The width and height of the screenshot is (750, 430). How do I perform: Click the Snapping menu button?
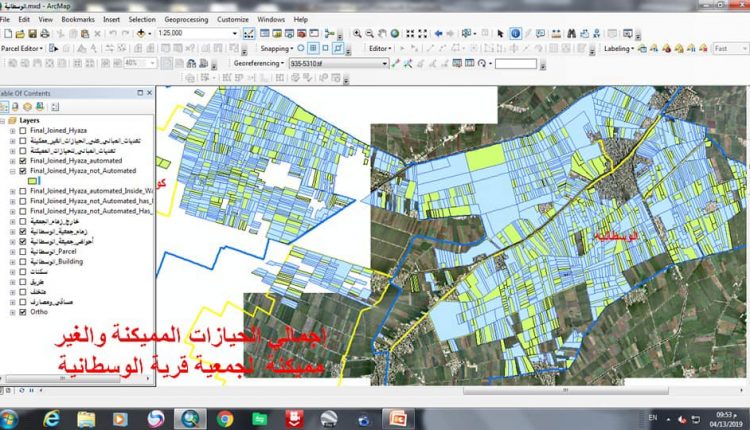[x=275, y=48]
